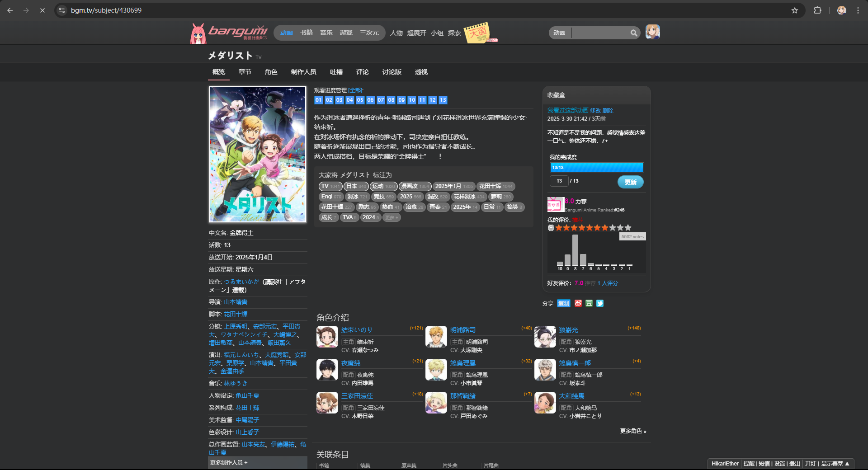The image size is (868, 470).
Task: Open 結束いのり character avatar
Action: (327, 337)
